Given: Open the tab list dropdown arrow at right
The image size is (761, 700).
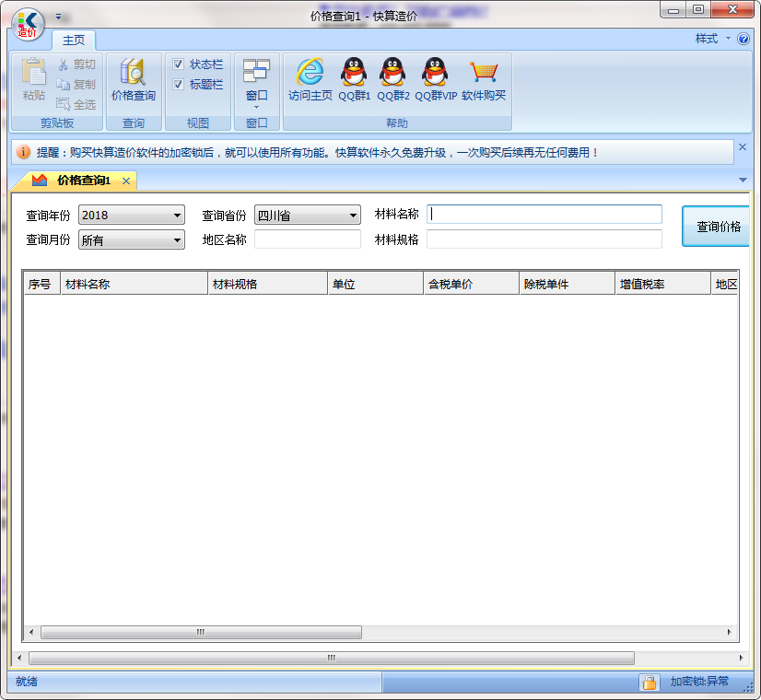Looking at the screenshot, I should click(743, 180).
